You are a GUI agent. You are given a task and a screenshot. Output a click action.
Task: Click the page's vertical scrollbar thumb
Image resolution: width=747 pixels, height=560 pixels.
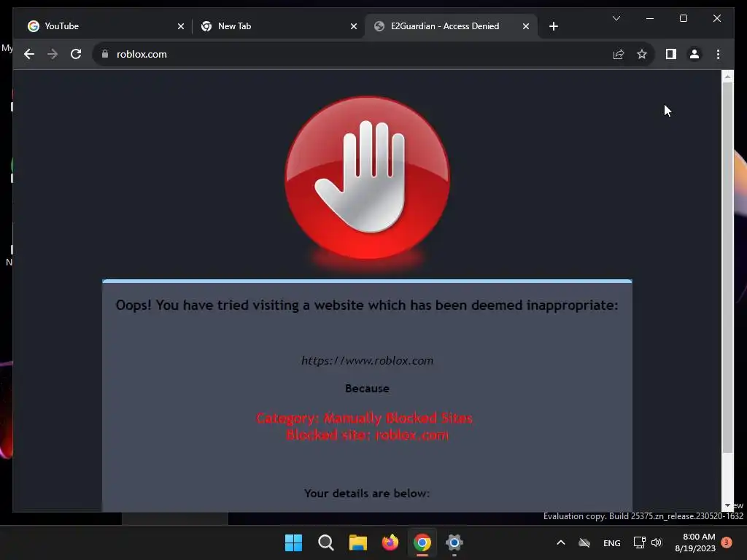click(x=727, y=267)
